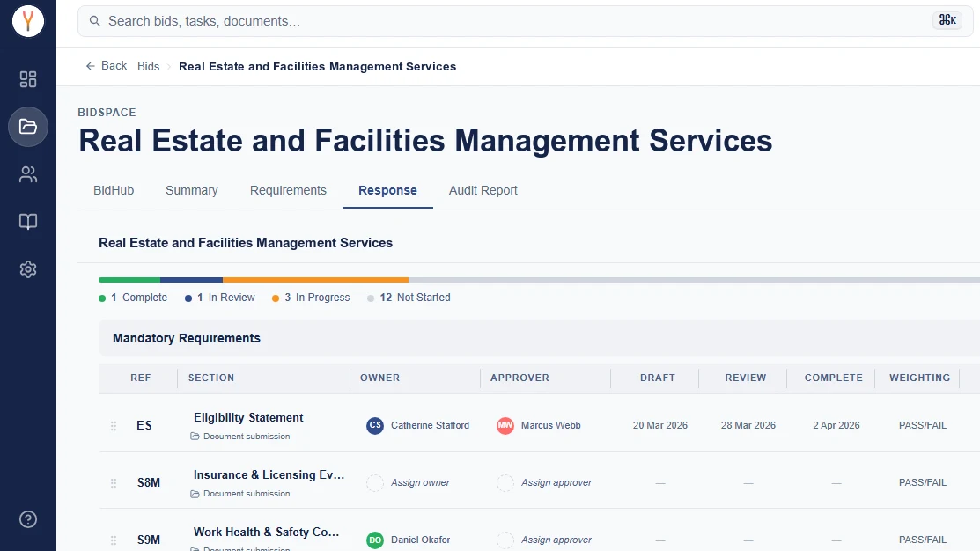Click the '1 In Review' status legend

pos(220,298)
